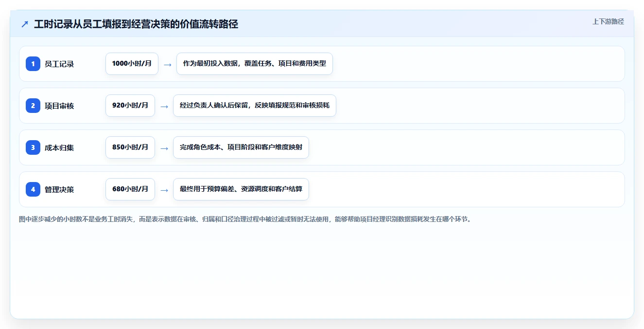Click the 850小时/月 value pill
Image resolution: width=644 pixels, height=329 pixels.
coord(130,147)
